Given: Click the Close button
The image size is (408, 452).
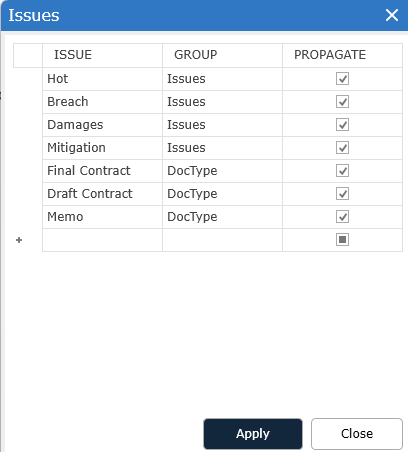Looking at the screenshot, I should coord(357,434).
